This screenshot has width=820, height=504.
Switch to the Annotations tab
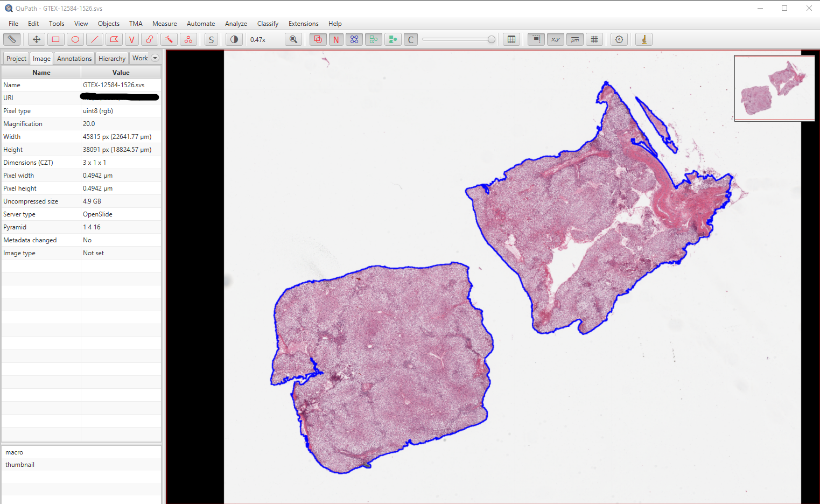click(74, 58)
